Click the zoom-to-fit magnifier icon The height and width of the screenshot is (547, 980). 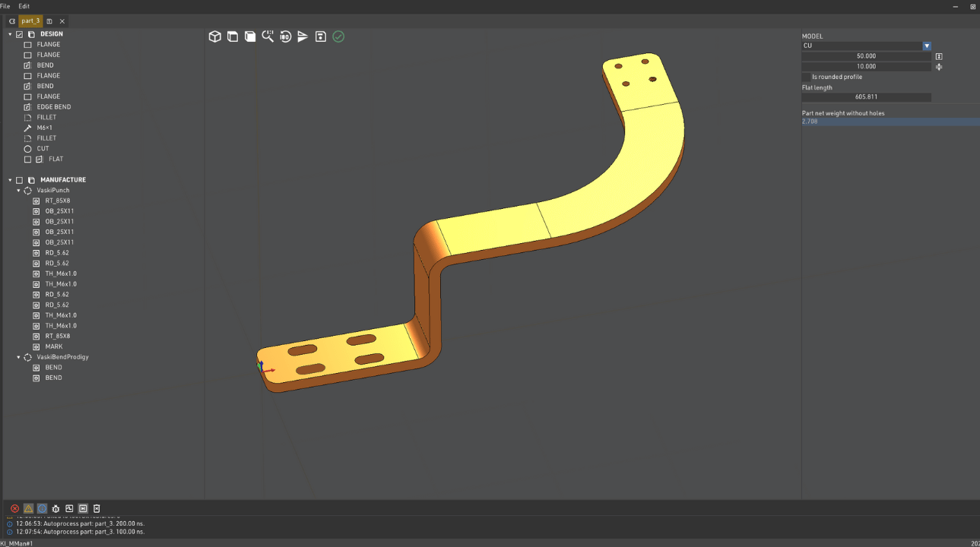click(x=268, y=36)
